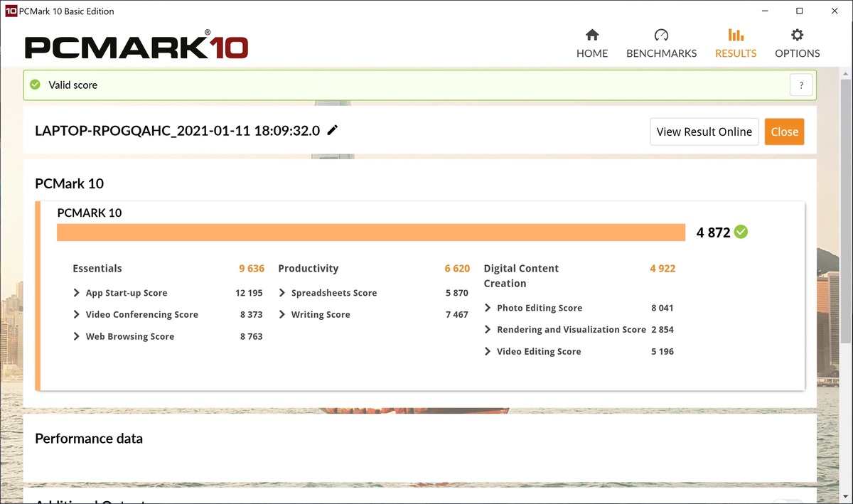Click the Web Browsing value 8 763
The height and width of the screenshot is (504, 853).
tap(251, 337)
